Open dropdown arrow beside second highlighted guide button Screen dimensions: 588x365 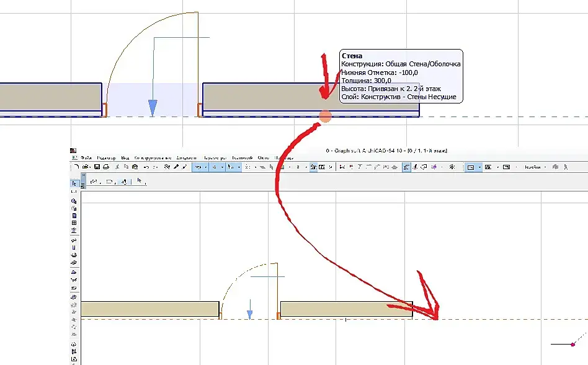[x=223, y=167]
